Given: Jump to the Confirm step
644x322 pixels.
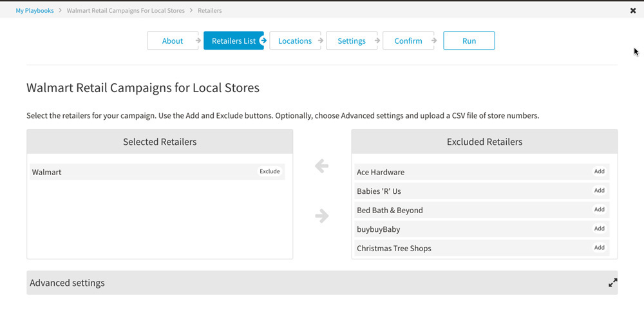Looking at the screenshot, I should 408,41.
